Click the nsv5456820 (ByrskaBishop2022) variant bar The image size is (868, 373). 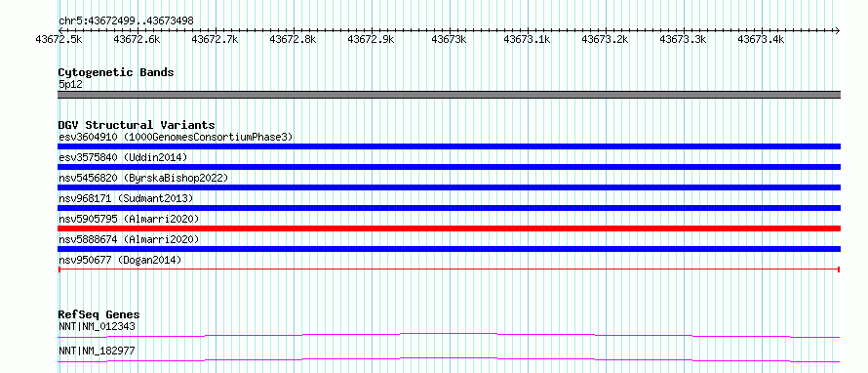point(449,187)
